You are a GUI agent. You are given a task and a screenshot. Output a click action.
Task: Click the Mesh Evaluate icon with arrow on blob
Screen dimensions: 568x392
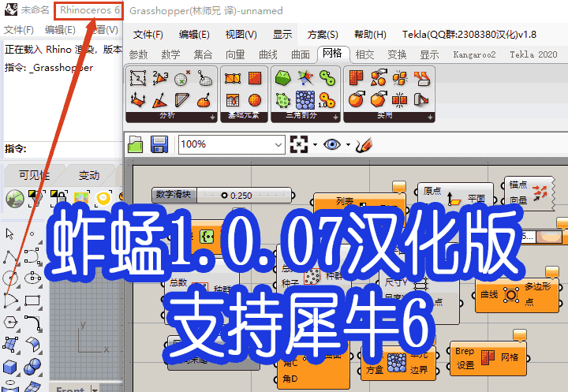[x=204, y=100]
